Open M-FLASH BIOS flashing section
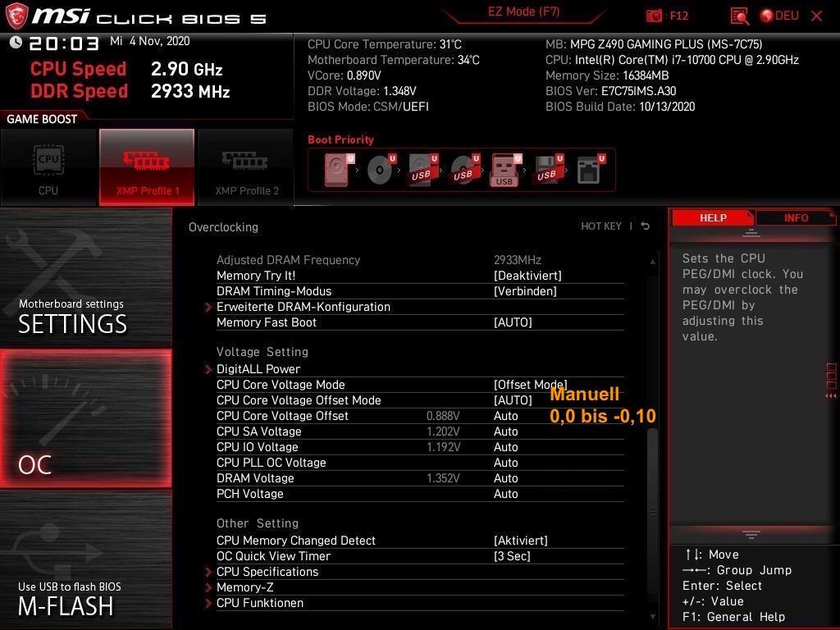 (85, 559)
